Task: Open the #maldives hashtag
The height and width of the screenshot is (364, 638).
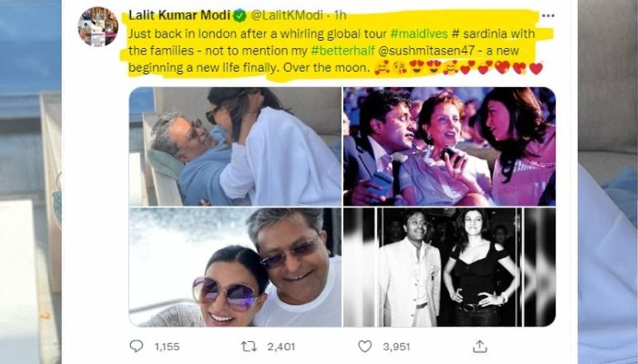Action: [415, 34]
